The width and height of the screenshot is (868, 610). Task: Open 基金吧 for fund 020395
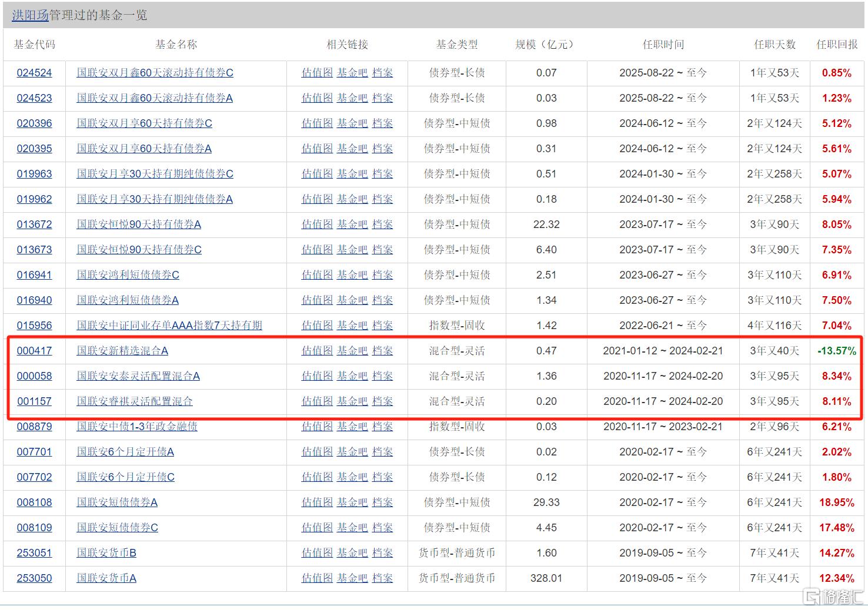[352, 149]
